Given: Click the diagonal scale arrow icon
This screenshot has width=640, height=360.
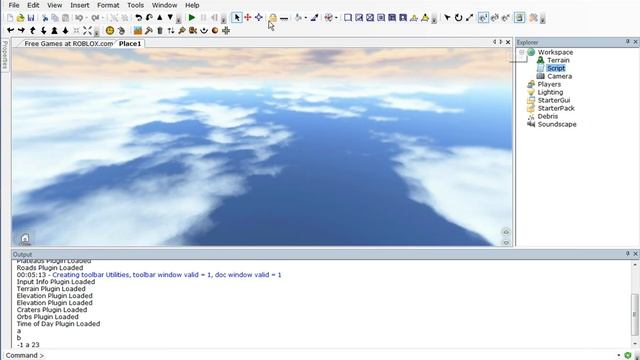Looking at the screenshot, I should pos(469,18).
